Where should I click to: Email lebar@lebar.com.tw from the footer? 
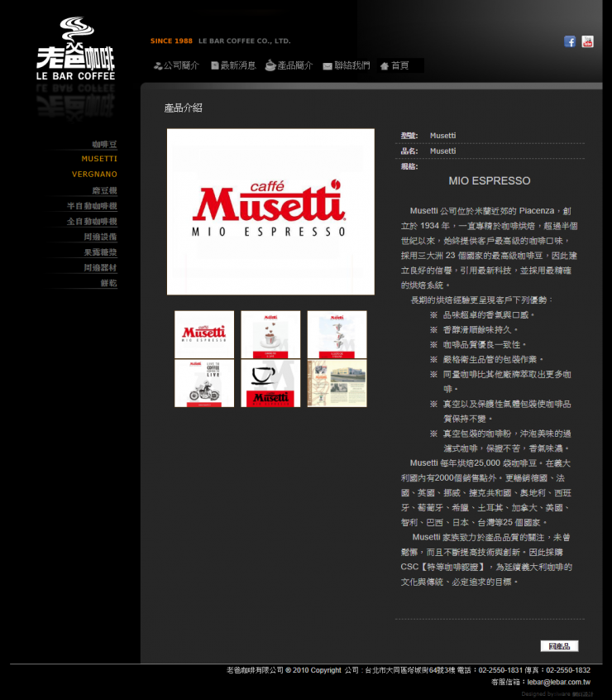point(558,682)
